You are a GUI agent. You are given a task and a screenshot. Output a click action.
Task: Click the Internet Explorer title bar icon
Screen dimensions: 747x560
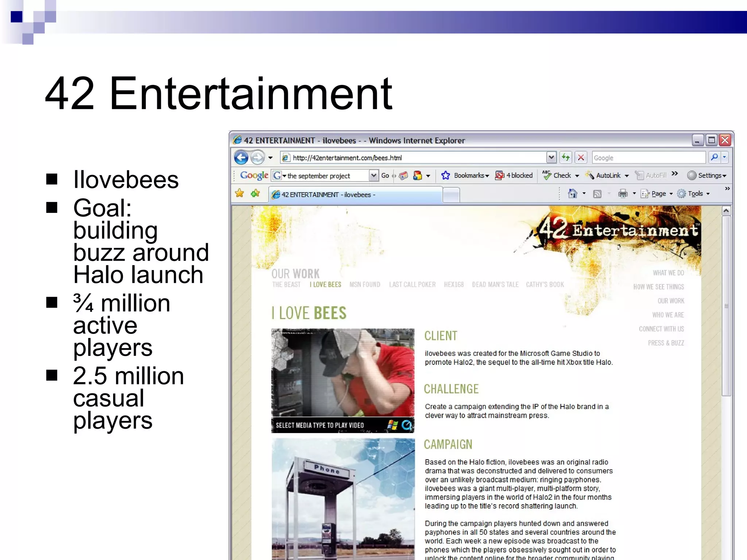click(x=237, y=140)
